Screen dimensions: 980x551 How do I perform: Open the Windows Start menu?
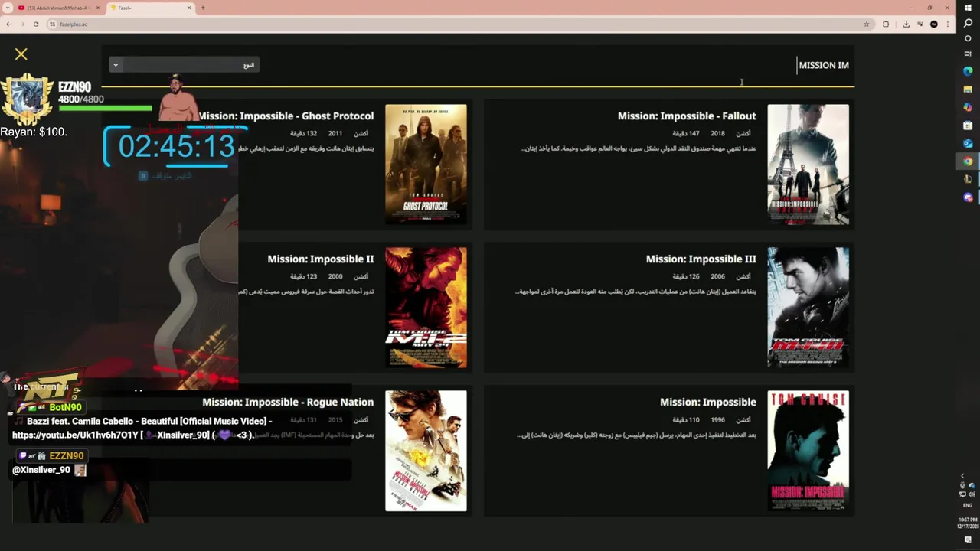pyautogui.click(x=968, y=8)
